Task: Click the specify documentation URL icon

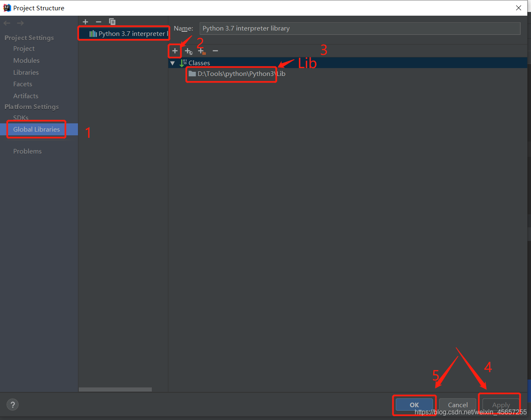Action: point(189,51)
